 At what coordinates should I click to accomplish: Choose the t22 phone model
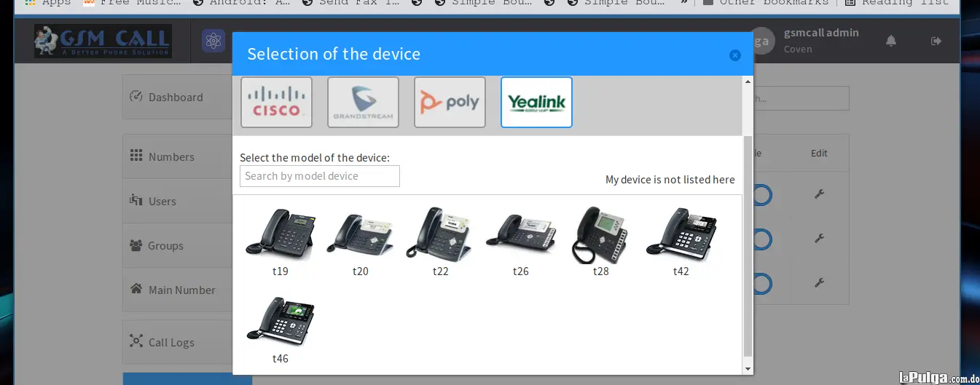pyautogui.click(x=441, y=242)
